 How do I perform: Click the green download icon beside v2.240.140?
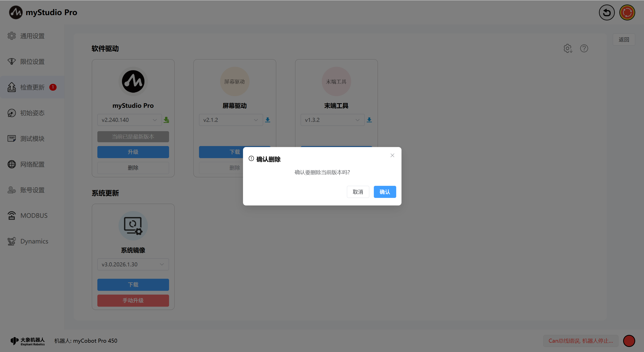click(x=166, y=120)
